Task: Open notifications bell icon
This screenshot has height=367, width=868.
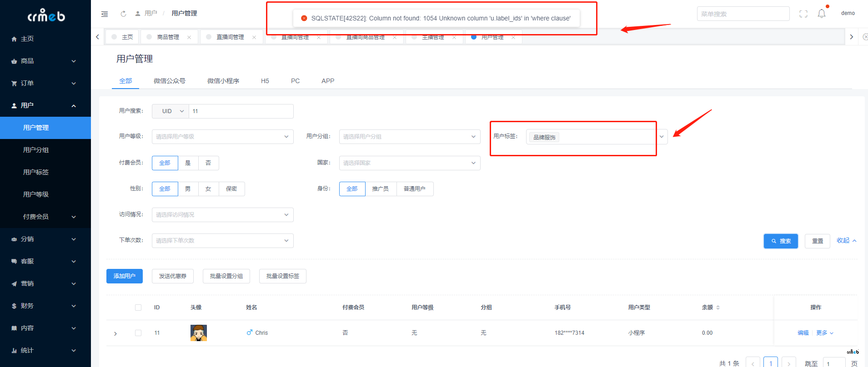Action: (822, 14)
